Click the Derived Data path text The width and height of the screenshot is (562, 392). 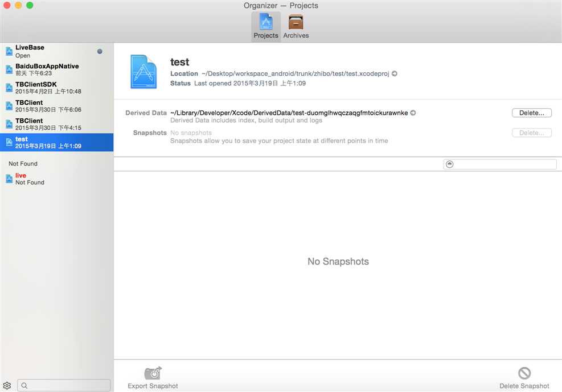[x=289, y=113]
